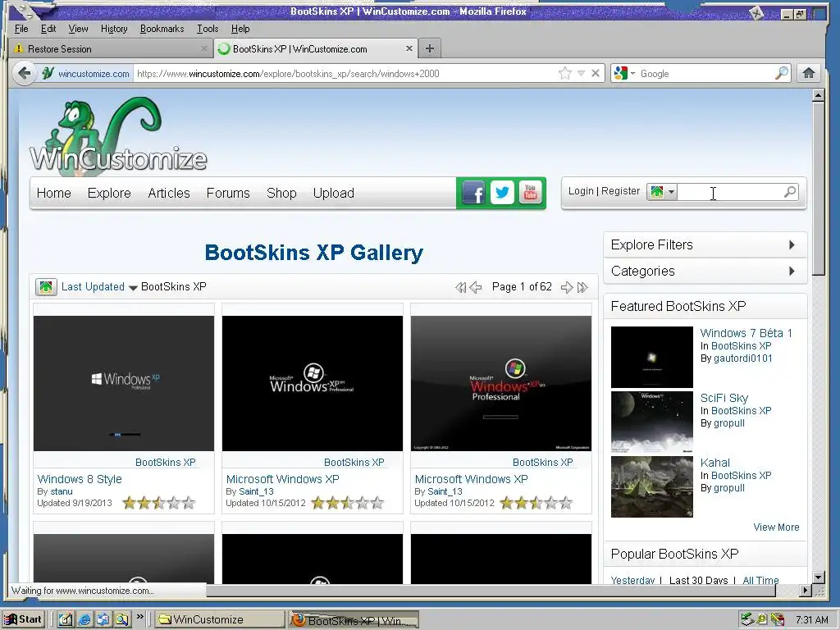Open the site search category dropdown
The height and width of the screenshot is (630, 840).
pyautogui.click(x=662, y=191)
